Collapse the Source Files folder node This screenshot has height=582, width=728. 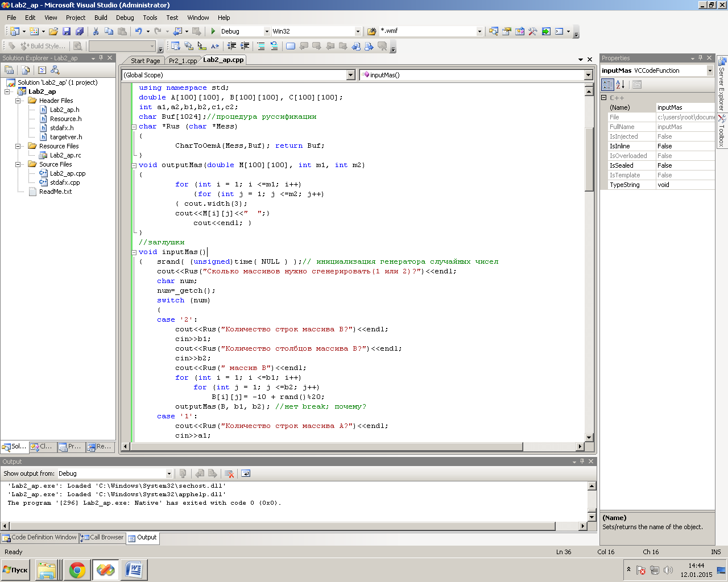point(18,164)
